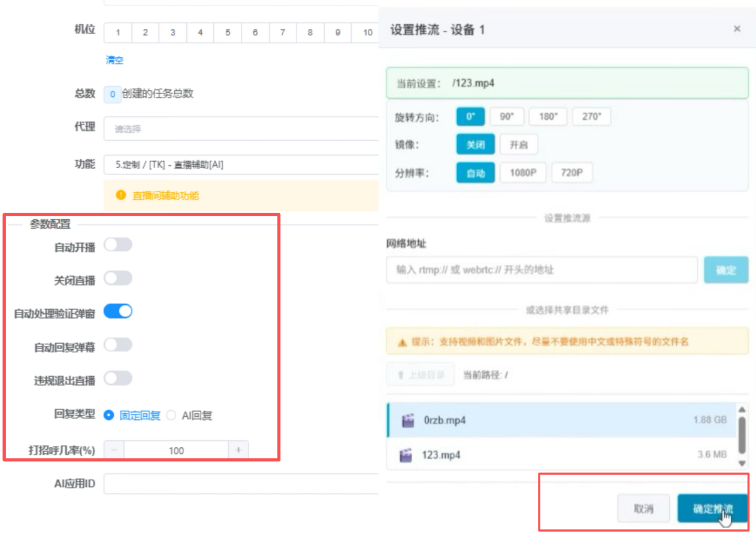Enable the 自动开播 toggle

click(118, 244)
